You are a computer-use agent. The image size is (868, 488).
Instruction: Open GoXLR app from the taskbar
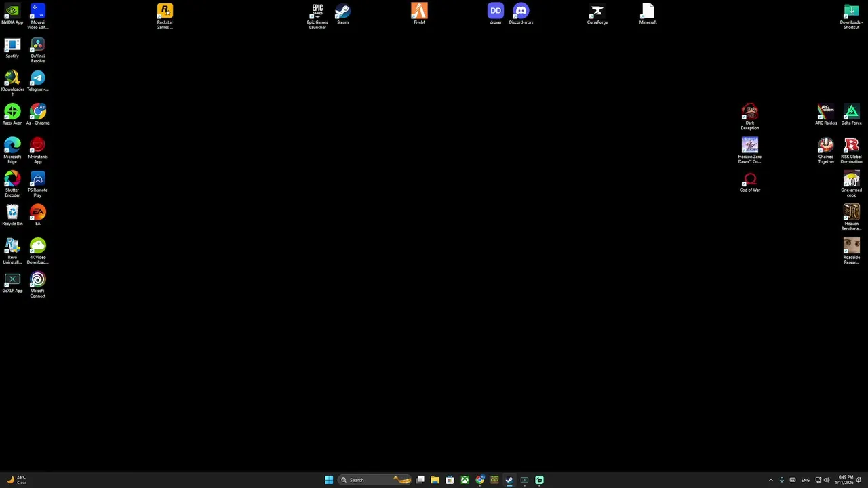tap(524, 480)
